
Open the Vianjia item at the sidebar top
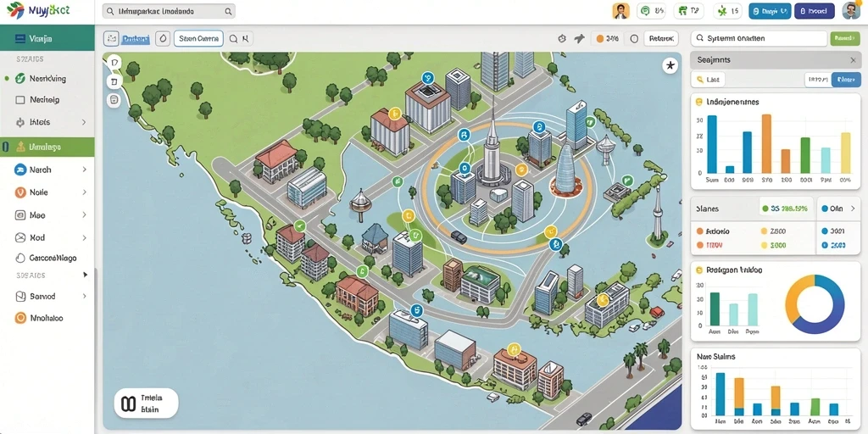pos(47,38)
